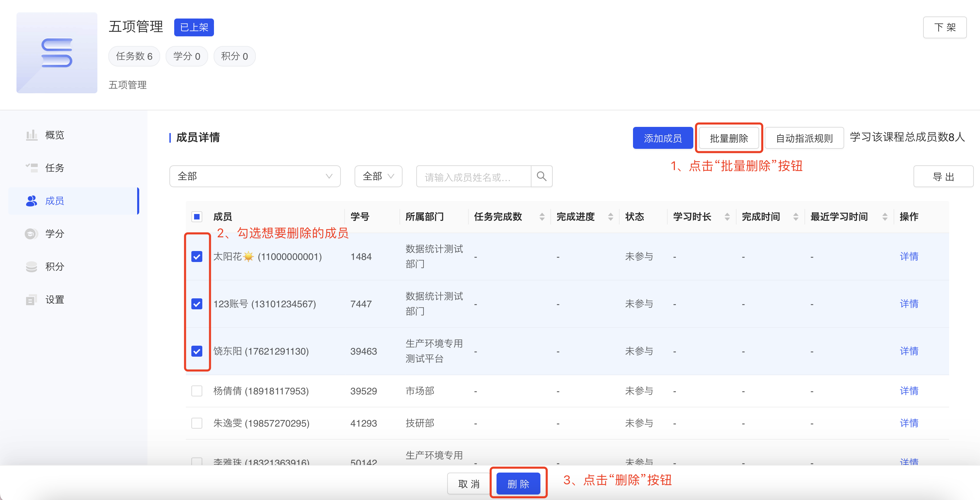Click the 取消 button
This screenshot has height=500, width=980.
click(469, 484)
